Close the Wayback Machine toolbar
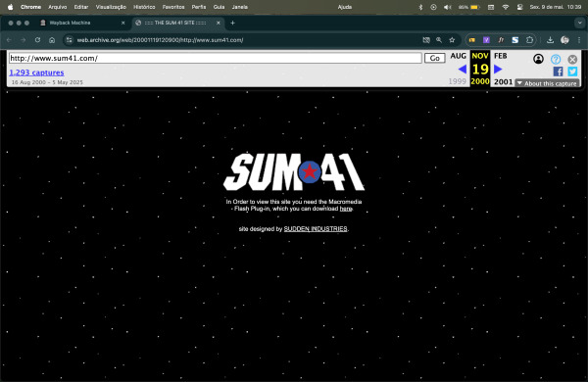588x382 pixels. (572, 59)
